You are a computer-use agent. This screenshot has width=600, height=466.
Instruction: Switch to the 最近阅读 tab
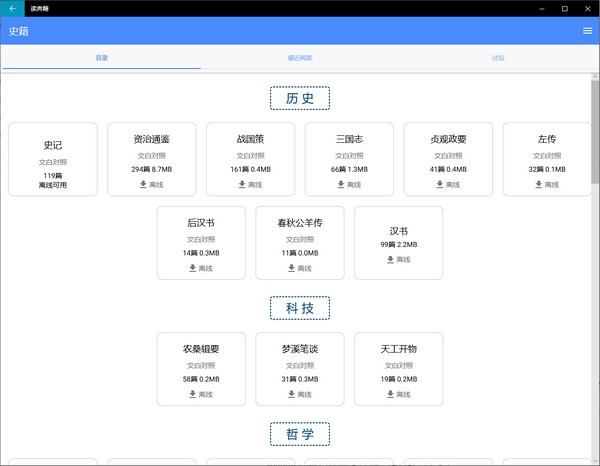pyautogui.click(x=299, y=58)
